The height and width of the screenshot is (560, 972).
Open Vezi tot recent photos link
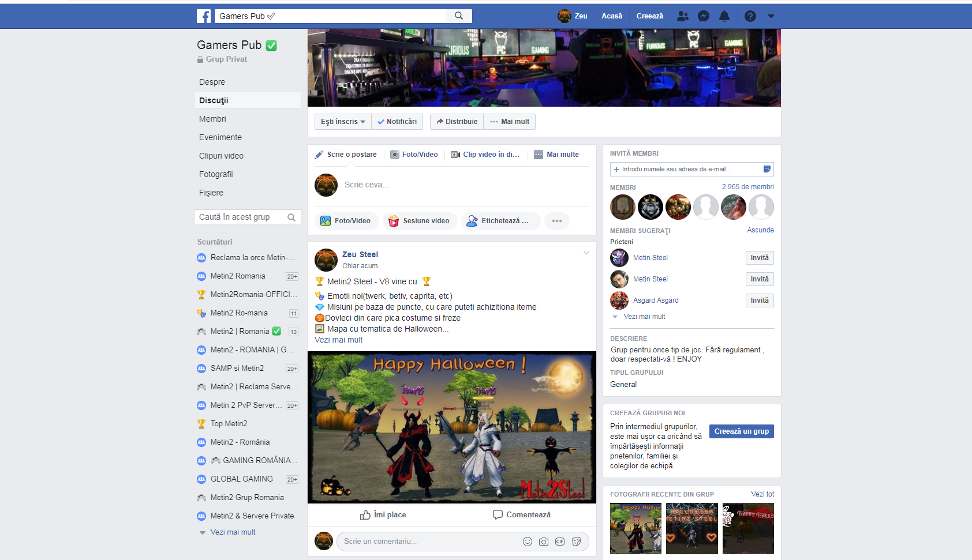[762, 494]
